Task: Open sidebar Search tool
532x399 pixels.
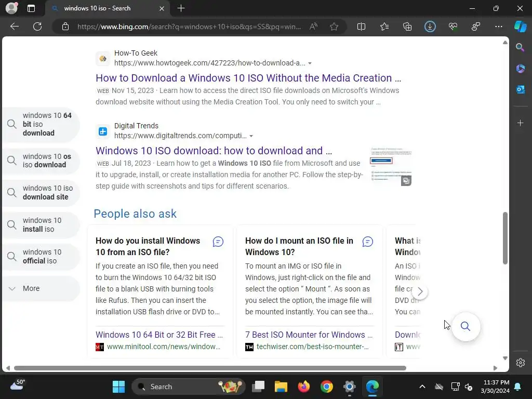Action: [x=520, y=47]
